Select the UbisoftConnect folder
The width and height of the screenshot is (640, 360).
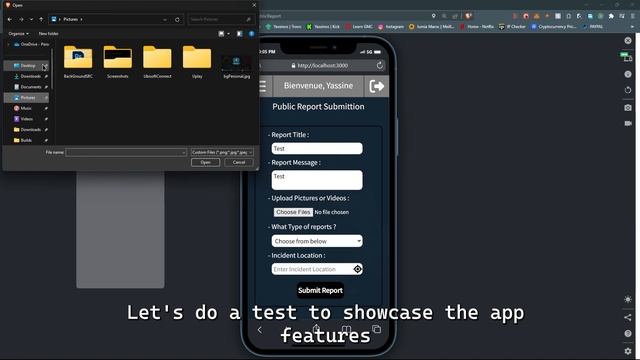click(x=157, y=62)
